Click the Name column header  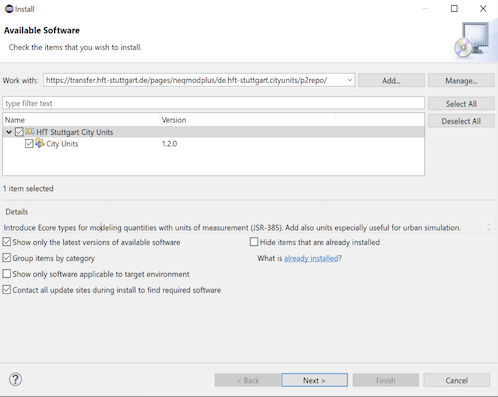81,120
